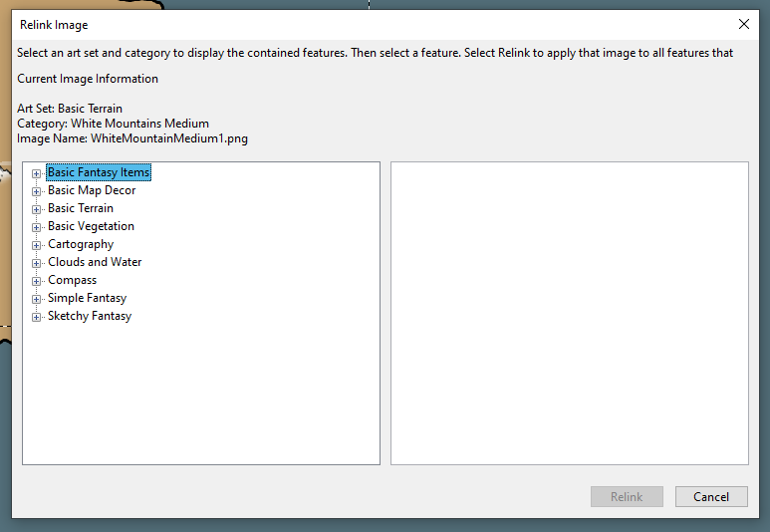
Task: Expand the Basic Map Decor node
Action: 37,191
